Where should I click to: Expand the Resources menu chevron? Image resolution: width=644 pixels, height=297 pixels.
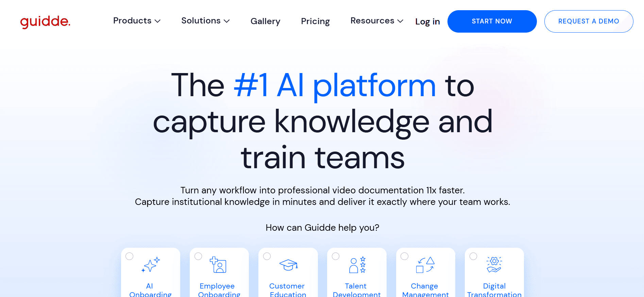tap(400, 21)
